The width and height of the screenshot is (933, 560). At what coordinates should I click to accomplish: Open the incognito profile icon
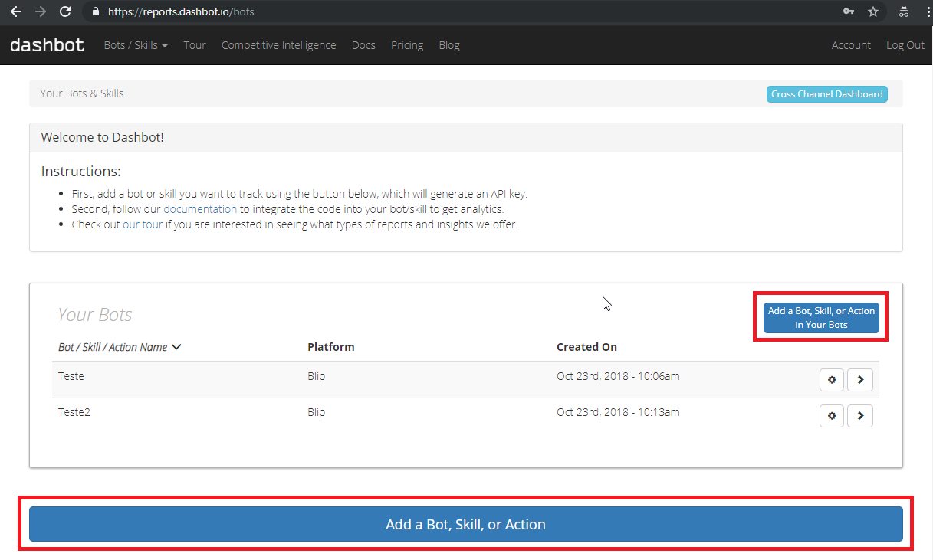pyautogui.click(x=904, y=11)
